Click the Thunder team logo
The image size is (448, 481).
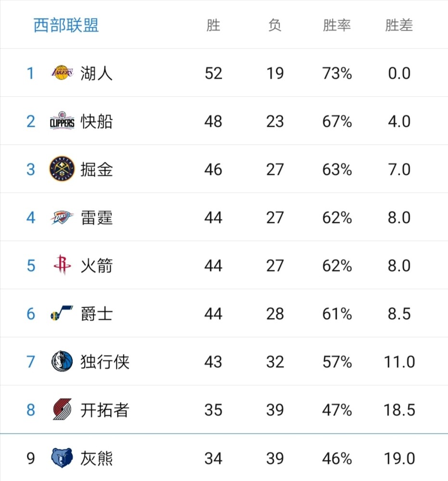point(62,217)
